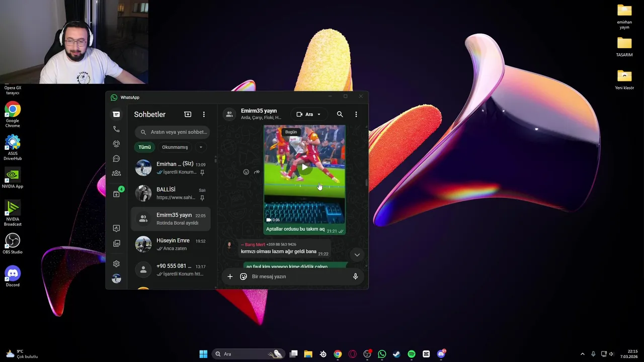Select the emirhan yayın desktop folder
Image resolution: width=644 pixels, height=362 pixels.
[x=624, y=17]
